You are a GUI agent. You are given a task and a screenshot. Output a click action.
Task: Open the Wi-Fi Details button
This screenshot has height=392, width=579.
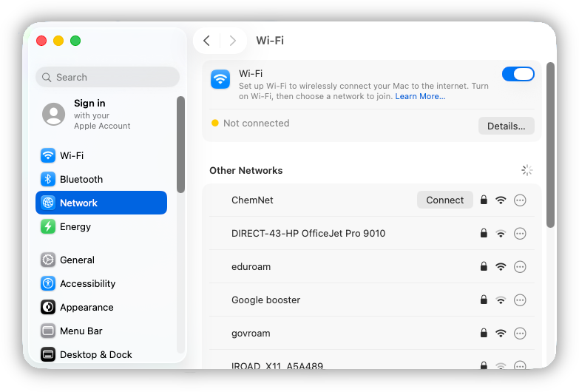point(506,126)
